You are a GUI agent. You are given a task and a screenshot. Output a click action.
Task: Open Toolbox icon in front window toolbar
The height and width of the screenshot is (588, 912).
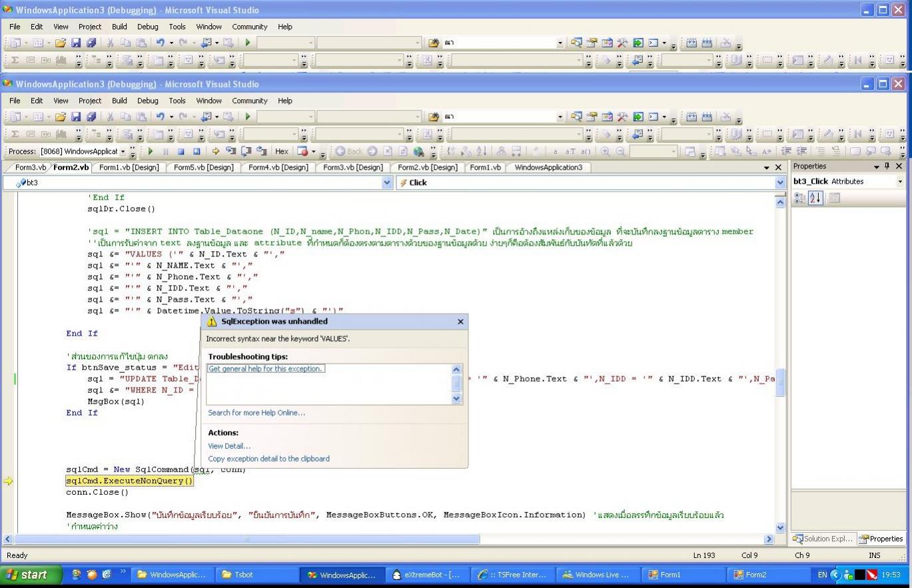[622, 117]
